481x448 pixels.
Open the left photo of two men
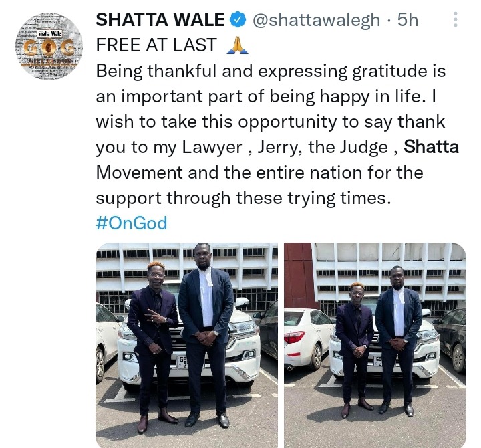[186, 345]
